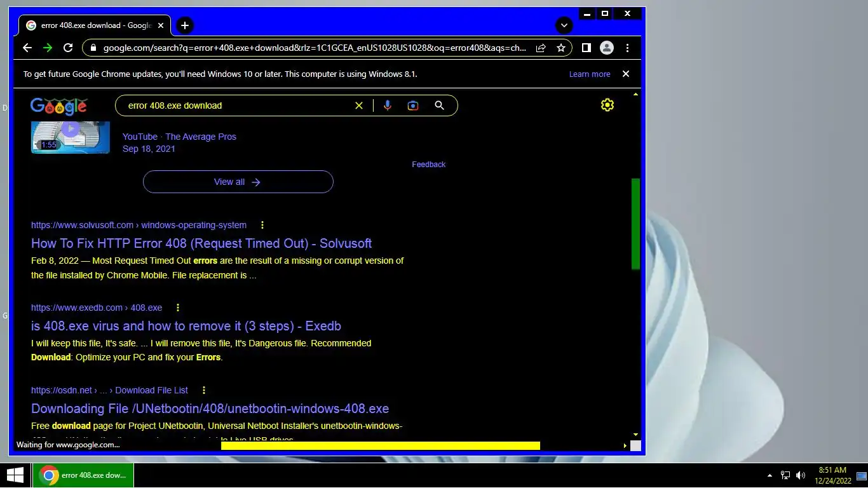Click the yellow horizontal scrollbar thumb

tap(381, 445)
